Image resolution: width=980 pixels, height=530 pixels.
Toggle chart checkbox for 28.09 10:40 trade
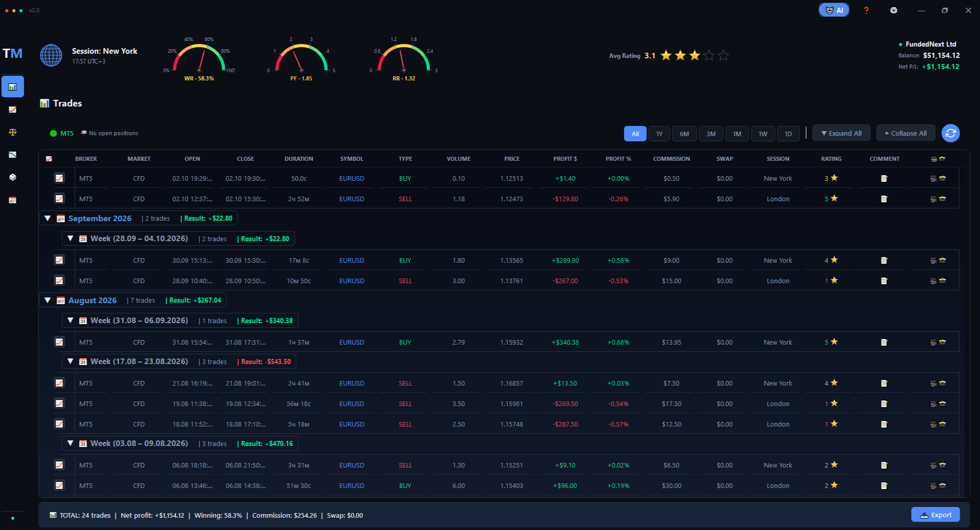(x=59, y=281)
